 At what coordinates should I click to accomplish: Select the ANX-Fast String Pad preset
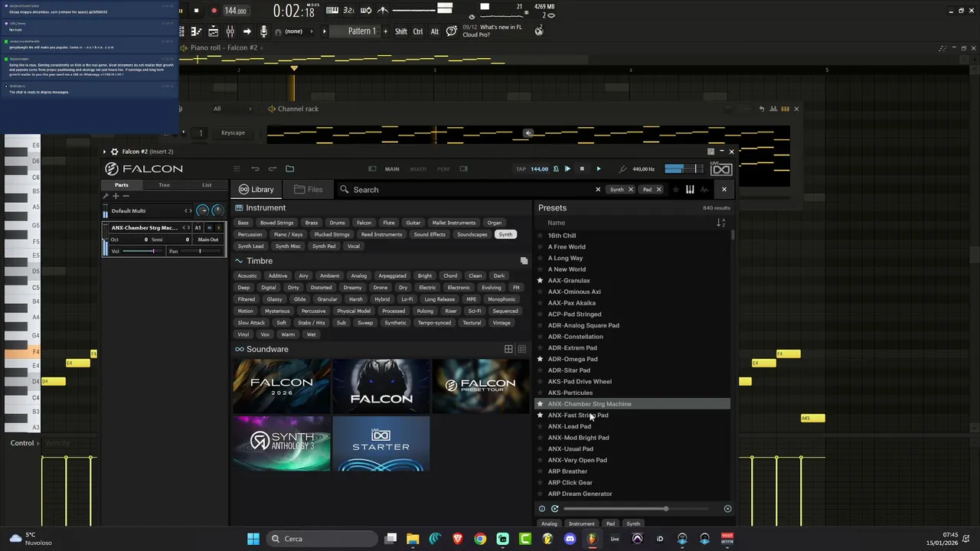coord(578,416)
